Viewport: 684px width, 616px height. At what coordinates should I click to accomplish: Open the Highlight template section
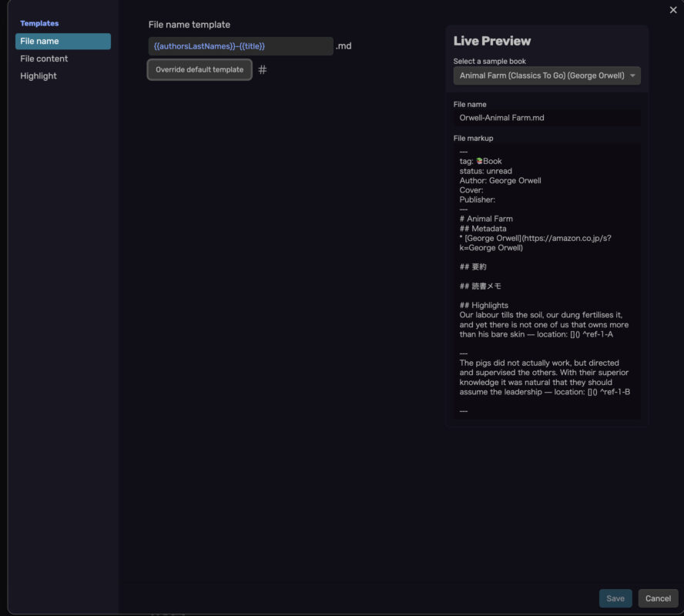click(x=39, y=76)
